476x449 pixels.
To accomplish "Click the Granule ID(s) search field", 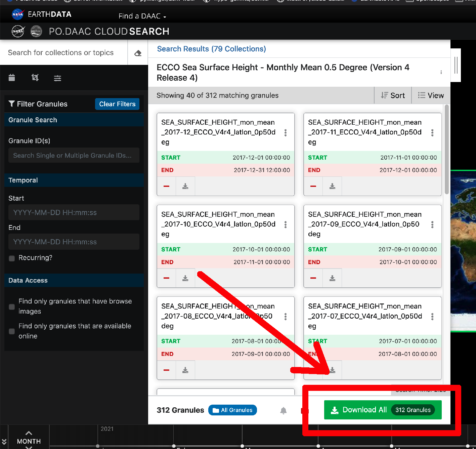I will point(74,155).
